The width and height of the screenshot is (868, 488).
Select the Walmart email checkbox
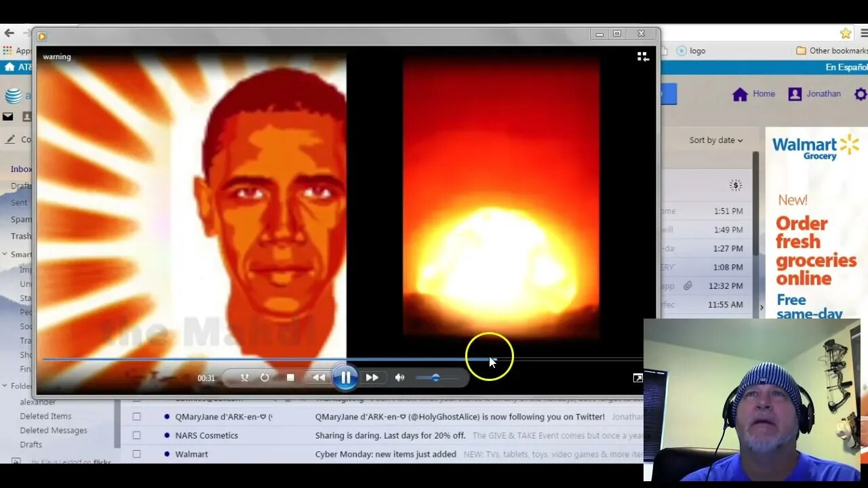tap(136, 454)
